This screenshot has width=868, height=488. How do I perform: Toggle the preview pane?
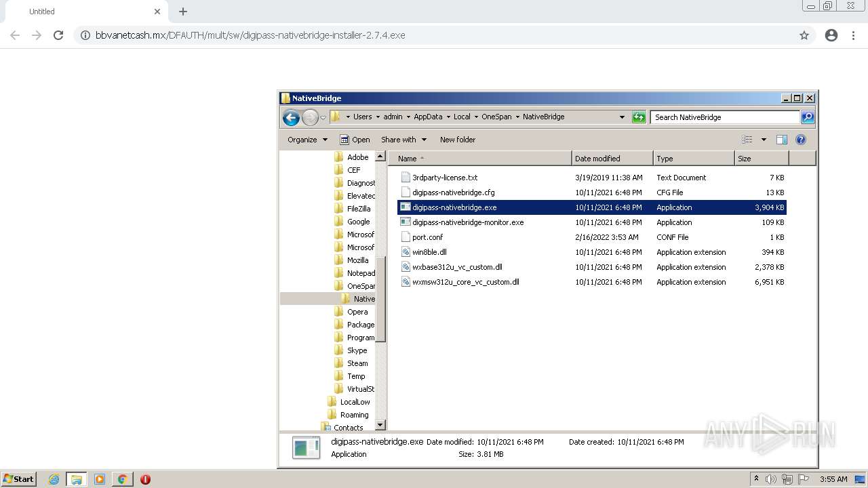782,140
